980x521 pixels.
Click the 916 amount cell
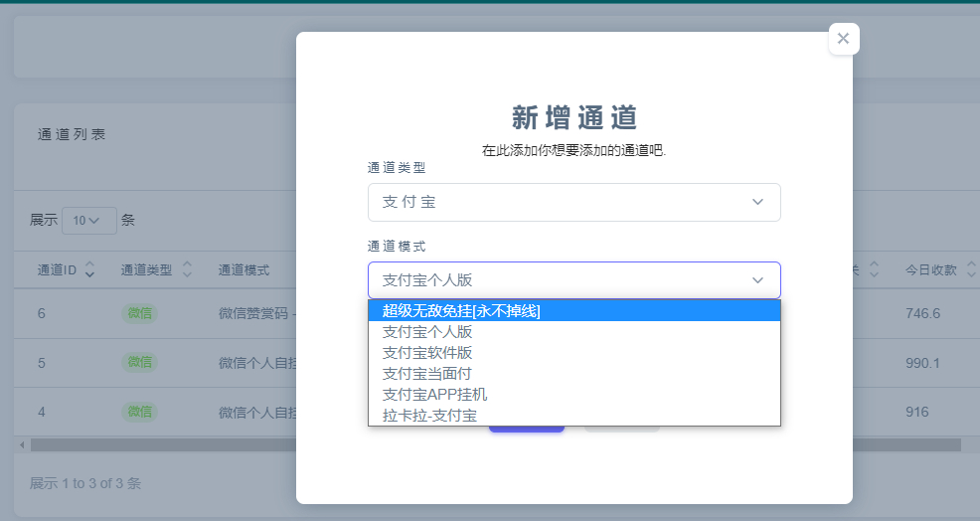coord(916,412)
